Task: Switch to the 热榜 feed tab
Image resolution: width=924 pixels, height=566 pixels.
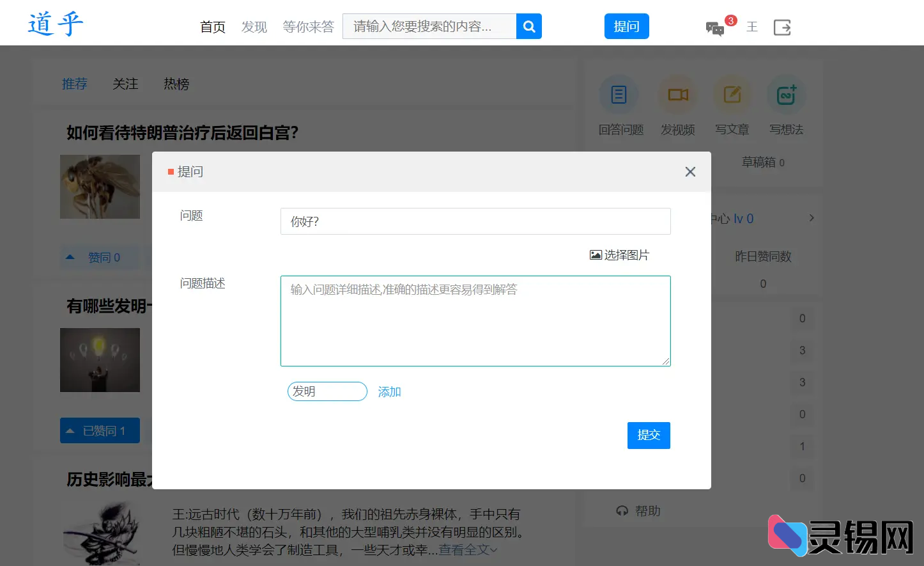Action: pos(176,84)
